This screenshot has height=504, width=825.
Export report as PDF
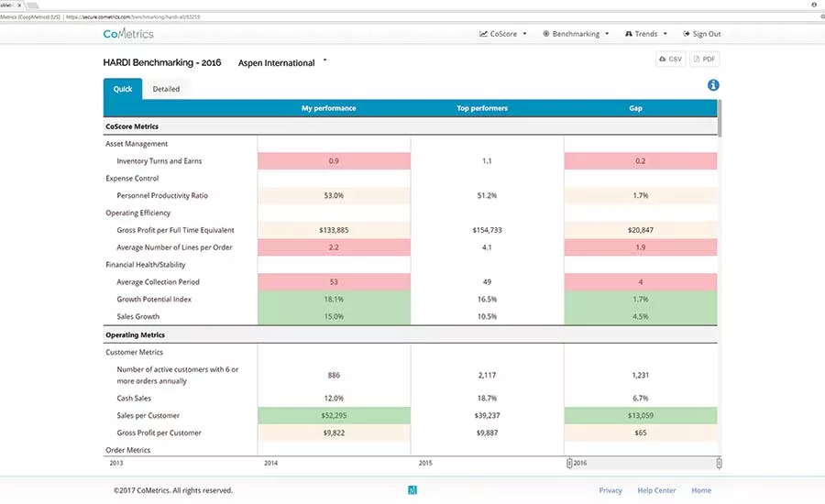tap(704, 59)
